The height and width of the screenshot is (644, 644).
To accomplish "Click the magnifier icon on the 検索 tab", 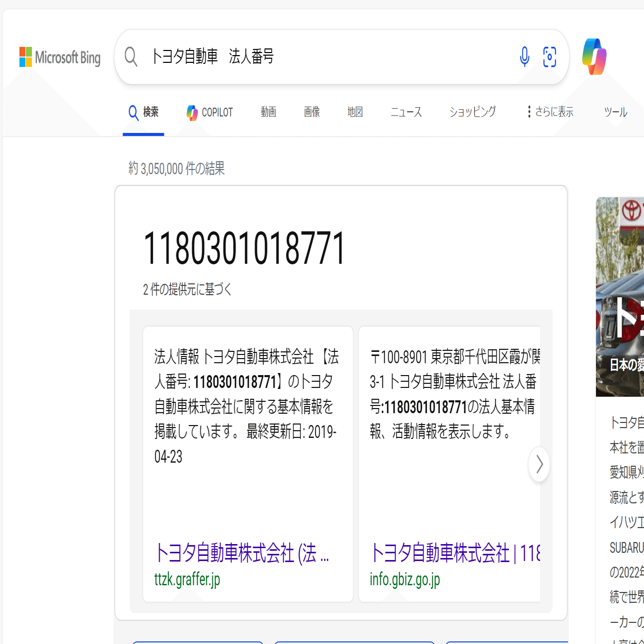I will (133, 112).
